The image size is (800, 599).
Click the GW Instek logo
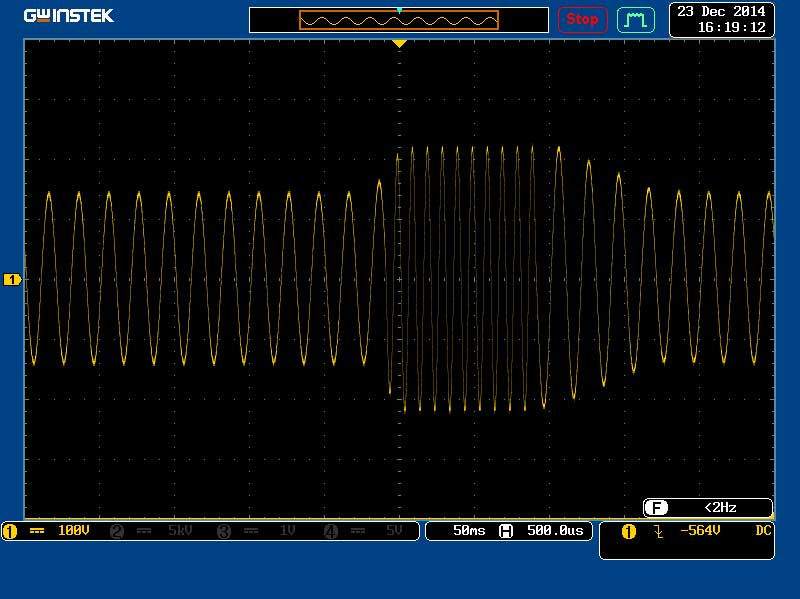coord(69,16)
